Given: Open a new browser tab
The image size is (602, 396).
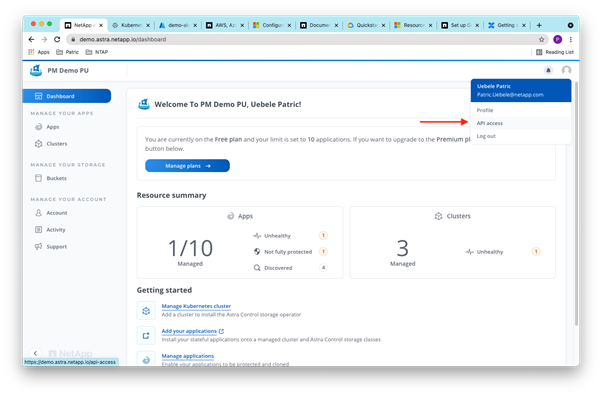Looking at the screenshot, I should [539, 25].
